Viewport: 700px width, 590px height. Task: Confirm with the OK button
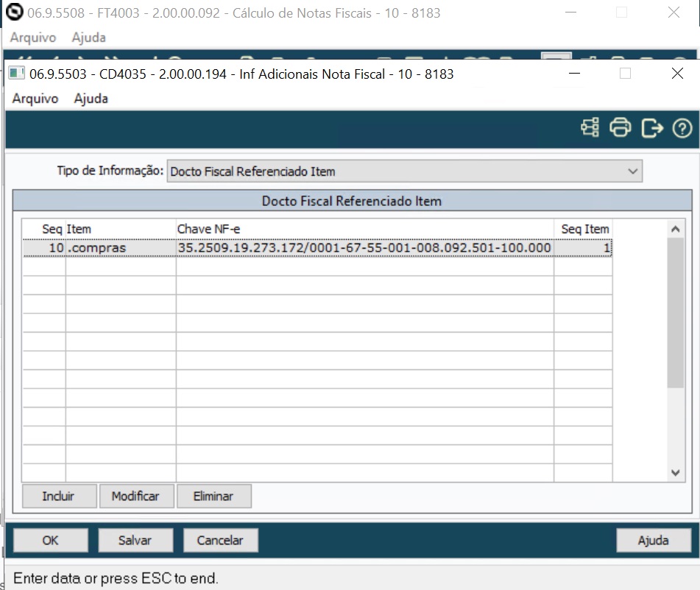(x=50, y=540)
